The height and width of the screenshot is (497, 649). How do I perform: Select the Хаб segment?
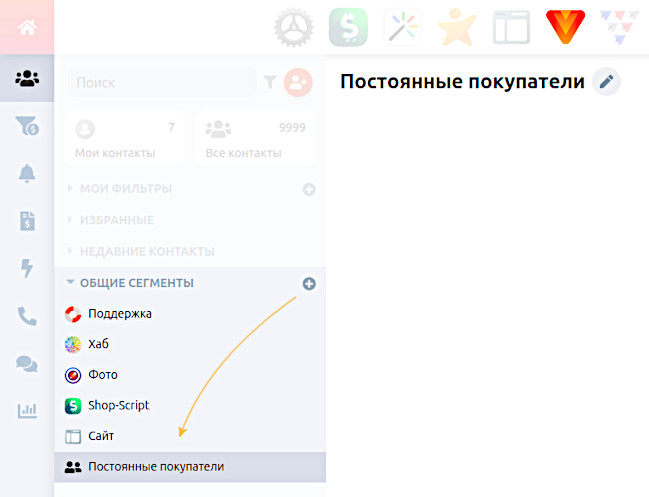190,344
